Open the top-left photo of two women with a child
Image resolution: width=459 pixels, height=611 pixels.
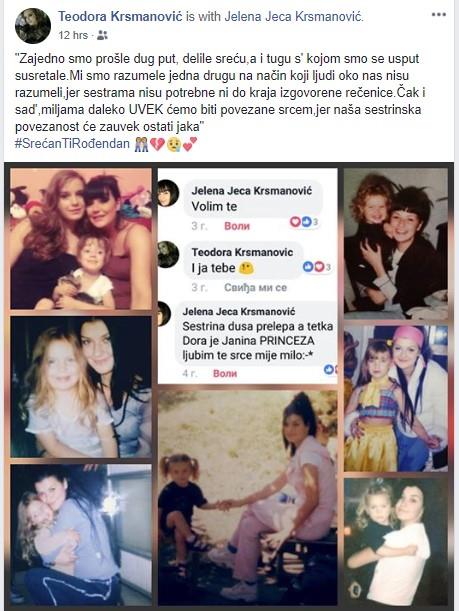tap(81, 239)
